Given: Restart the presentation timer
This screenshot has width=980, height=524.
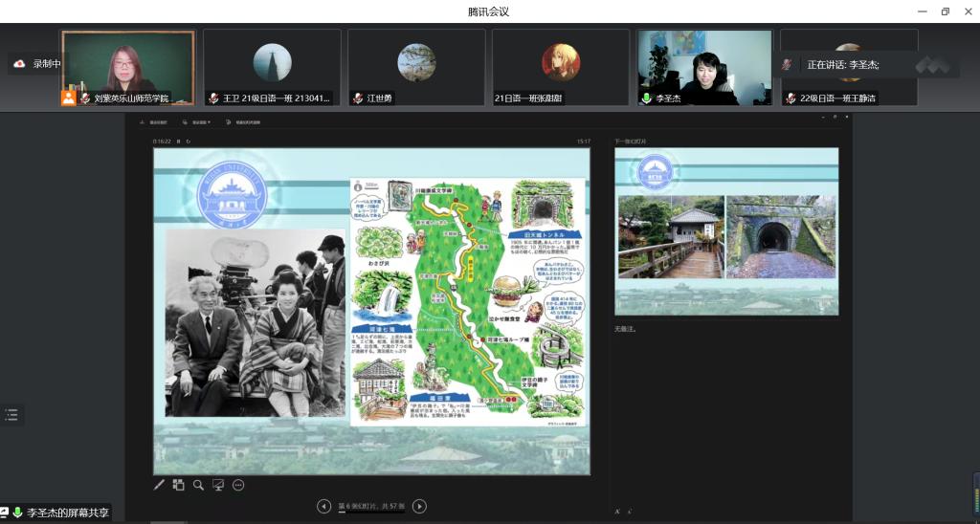Looking at the screenshot, I should pyautogui.click(x=188, y=142).
